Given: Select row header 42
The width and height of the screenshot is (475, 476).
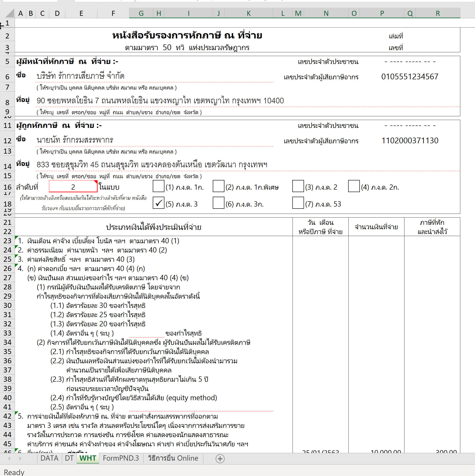Looking at the screenshot, I should click(x=7, y=416).
